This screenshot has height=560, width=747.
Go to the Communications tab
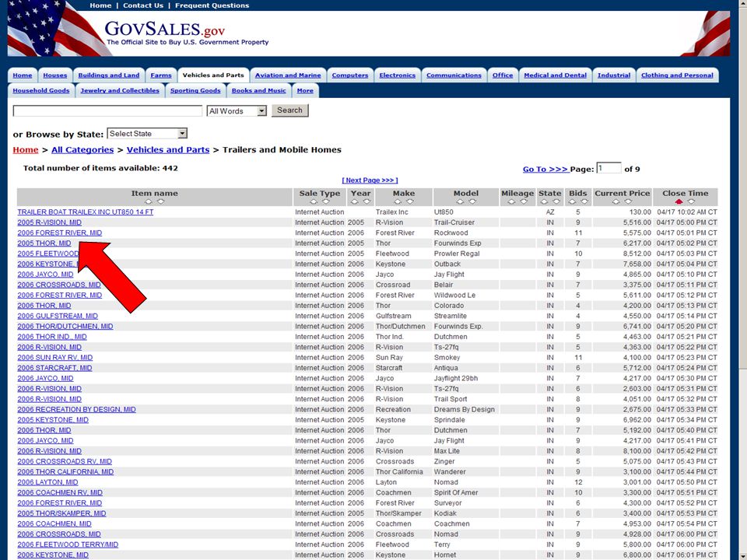pos(454,75)
